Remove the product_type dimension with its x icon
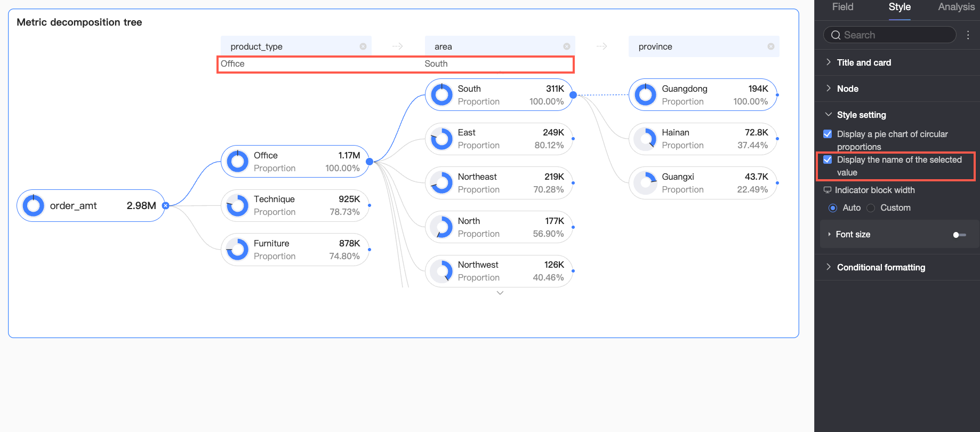This screenshot has width=980, height=432. [x=363, y=46]
